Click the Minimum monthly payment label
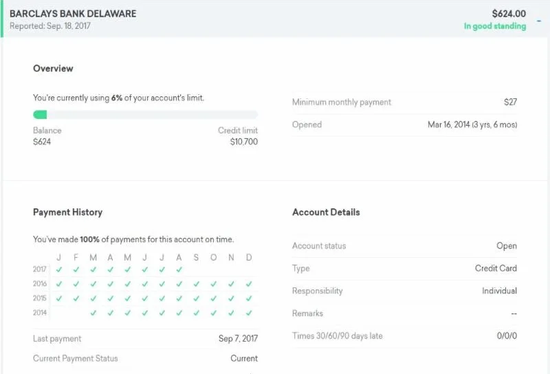550x374 pixels. [341, 102]
